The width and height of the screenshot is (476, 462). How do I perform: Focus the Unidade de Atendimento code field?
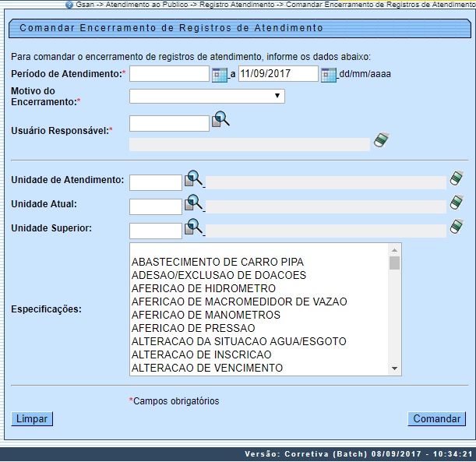156,182
